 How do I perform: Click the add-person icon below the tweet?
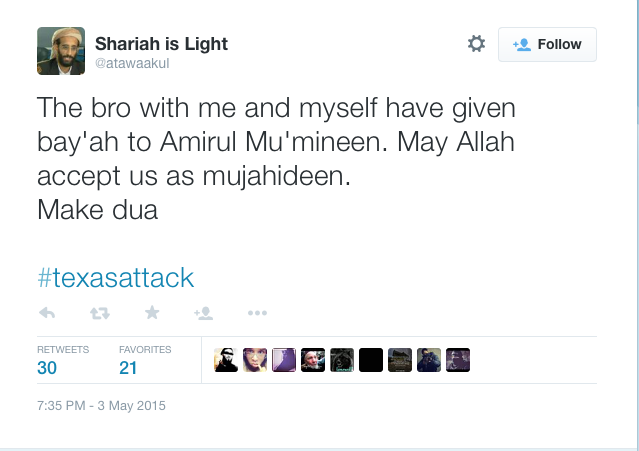coord(204,313)
